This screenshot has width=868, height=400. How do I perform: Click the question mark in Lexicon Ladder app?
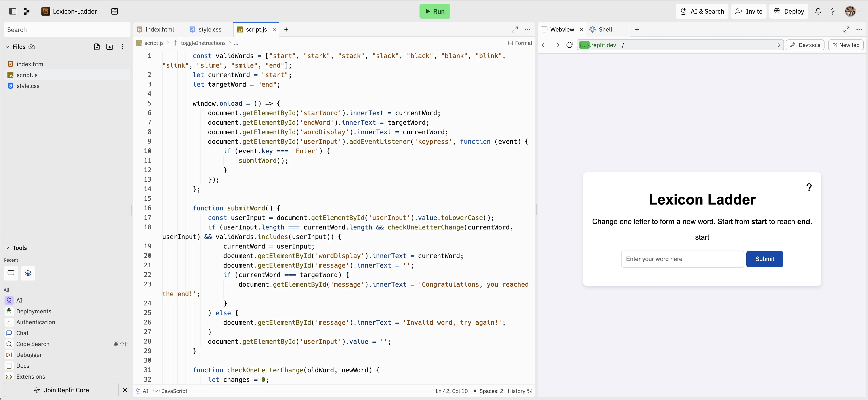tap(809, 187)
